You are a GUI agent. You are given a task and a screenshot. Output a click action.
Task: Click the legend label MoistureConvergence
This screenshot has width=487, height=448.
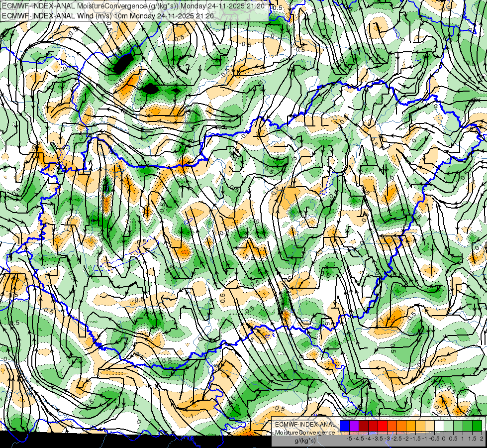(x=305, y=433)
